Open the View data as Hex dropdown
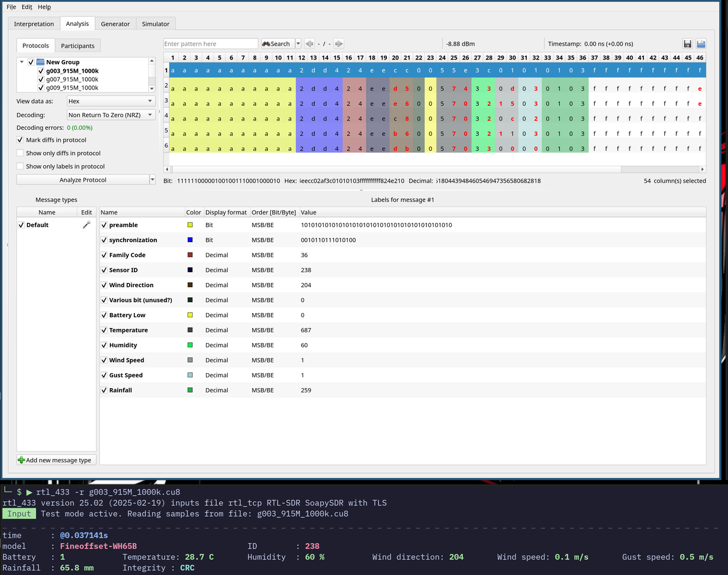Image resolution: width=728 pixels, height=575 pixels. point(111,102)
